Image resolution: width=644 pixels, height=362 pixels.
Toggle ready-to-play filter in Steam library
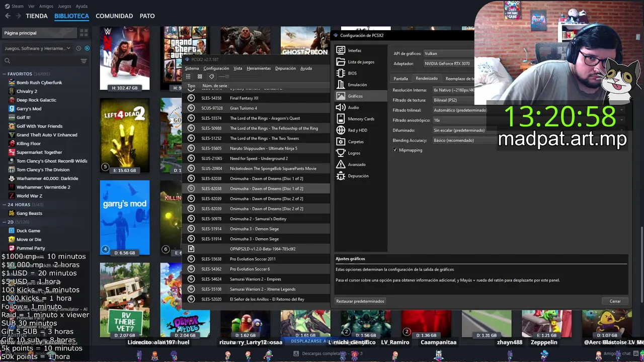pos(87,48)
